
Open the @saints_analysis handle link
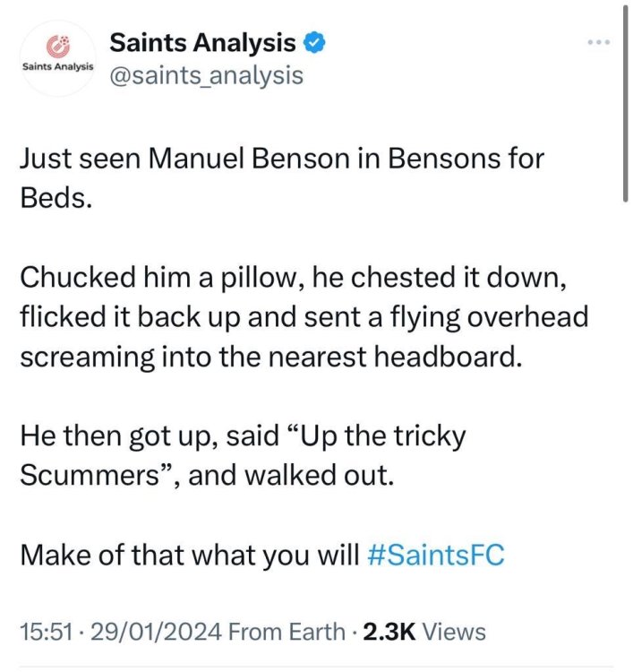pyautogui.click(x=206, y=75)
